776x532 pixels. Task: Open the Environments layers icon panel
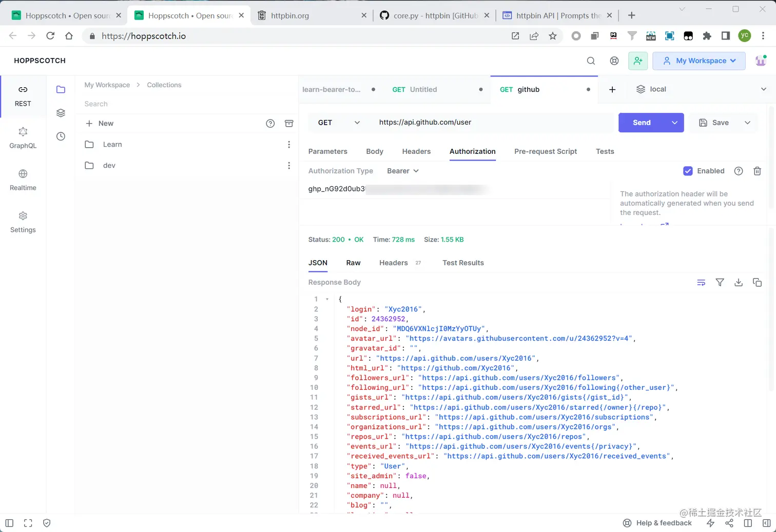coord(61,113)
